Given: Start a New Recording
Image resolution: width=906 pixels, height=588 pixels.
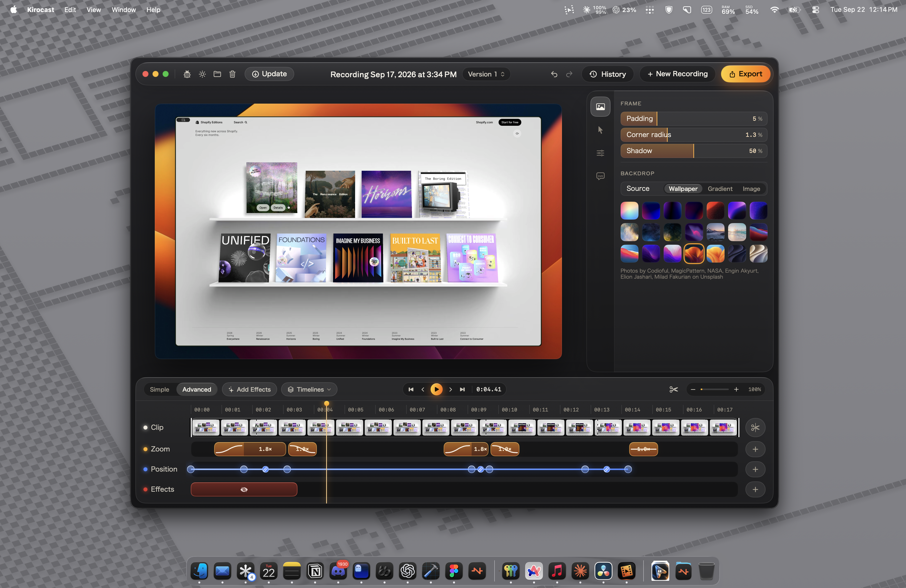Looking at the screenshot, I should [x=677, y=74].
